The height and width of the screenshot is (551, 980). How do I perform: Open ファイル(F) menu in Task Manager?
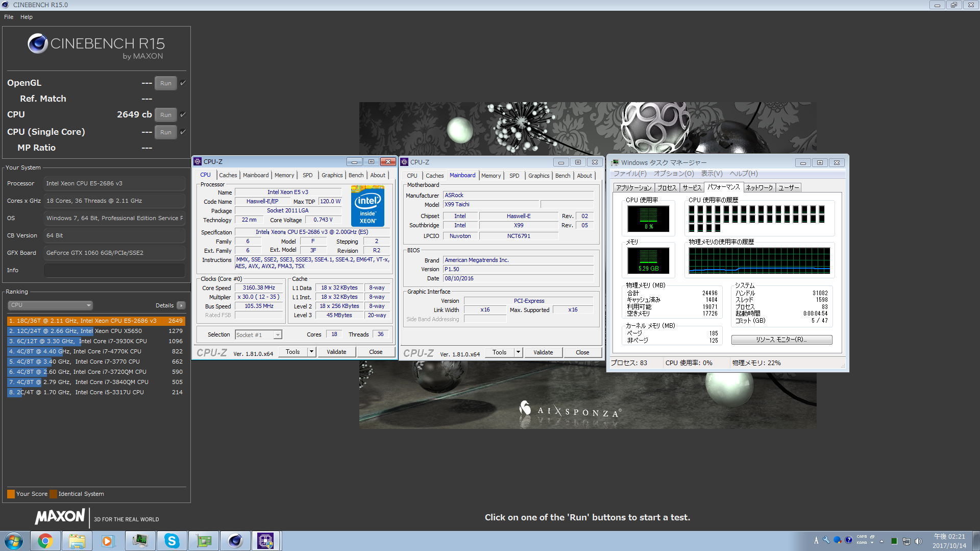pos(630,174)
